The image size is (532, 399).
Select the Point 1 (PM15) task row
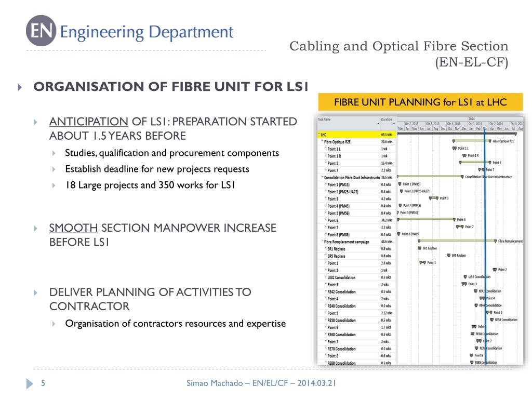pos(356,184)
